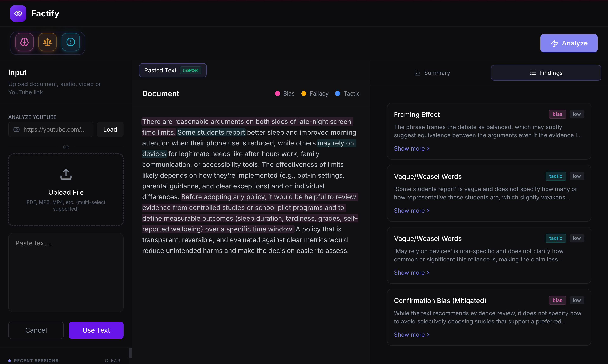Screen dimensions: 608x364
Task: Click the yellow Fallacy legend dot
Action: tap(304, 93)
